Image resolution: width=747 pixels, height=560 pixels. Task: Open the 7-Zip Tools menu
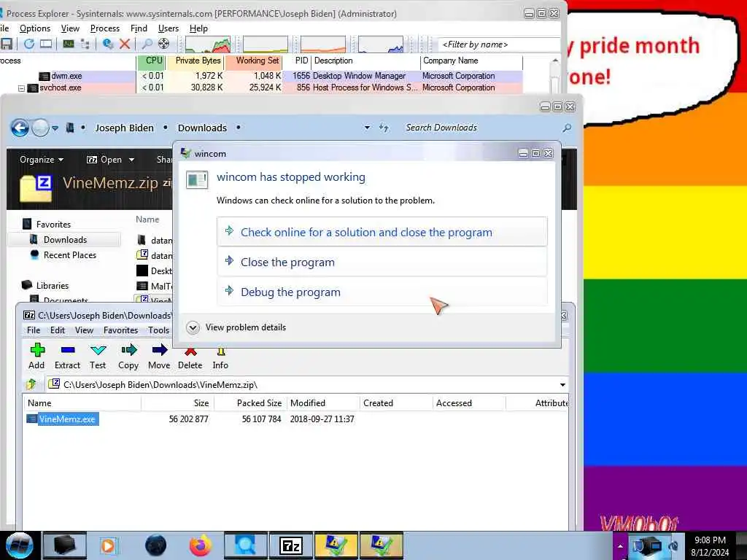pyautogui.click(x=158, y=330)
